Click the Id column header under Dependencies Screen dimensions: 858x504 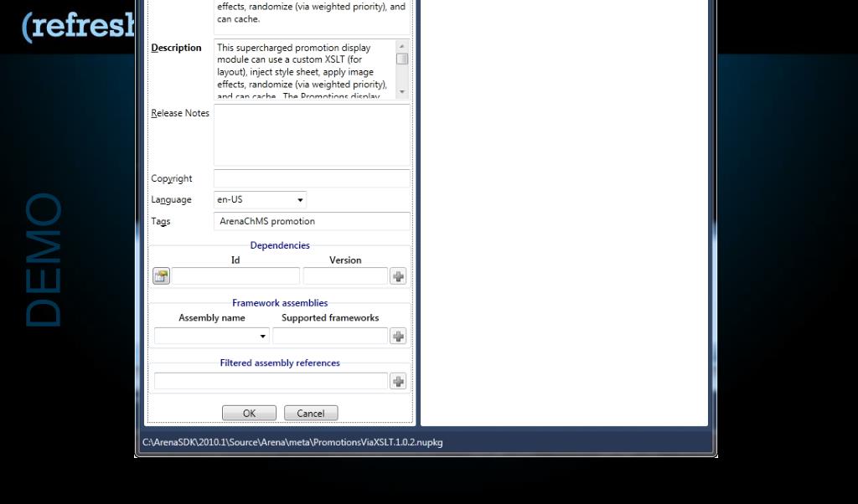(x=235, y=260)
